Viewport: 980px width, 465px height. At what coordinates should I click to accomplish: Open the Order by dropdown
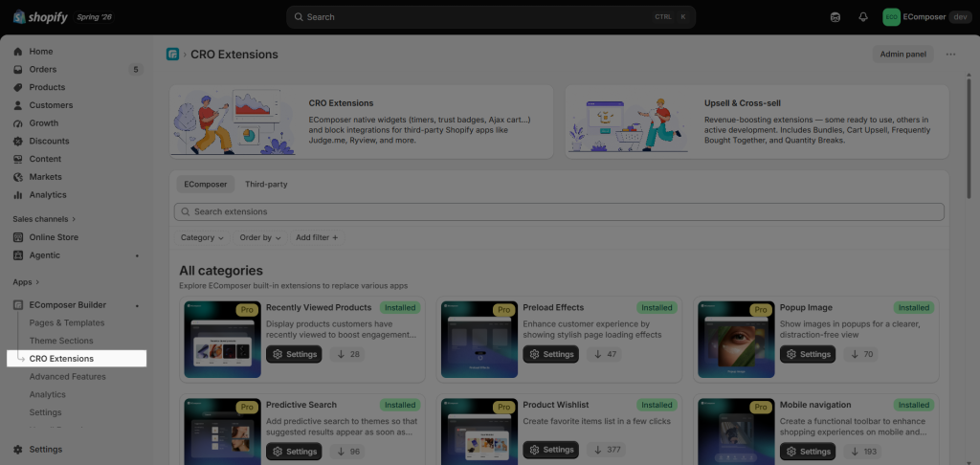260,237
